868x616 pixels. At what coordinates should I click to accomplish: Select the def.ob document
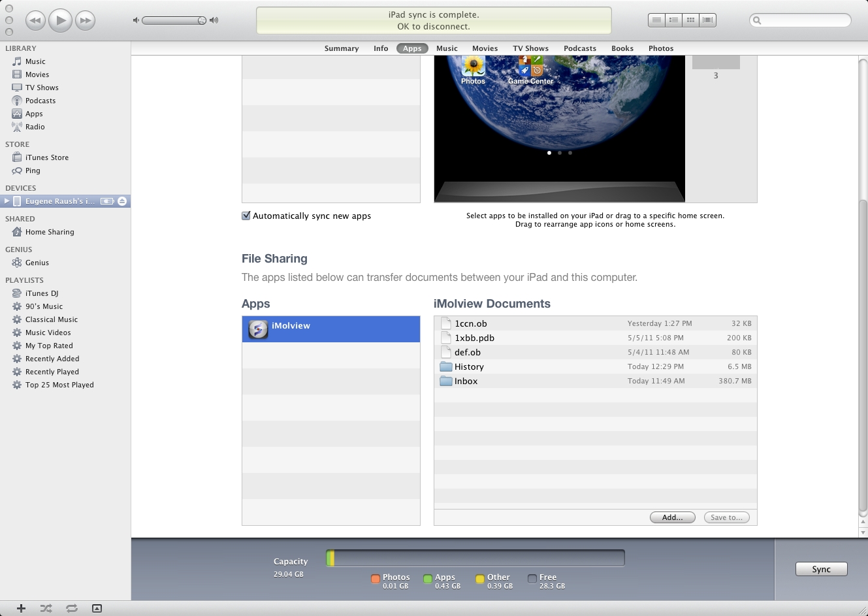pos(596,352)
